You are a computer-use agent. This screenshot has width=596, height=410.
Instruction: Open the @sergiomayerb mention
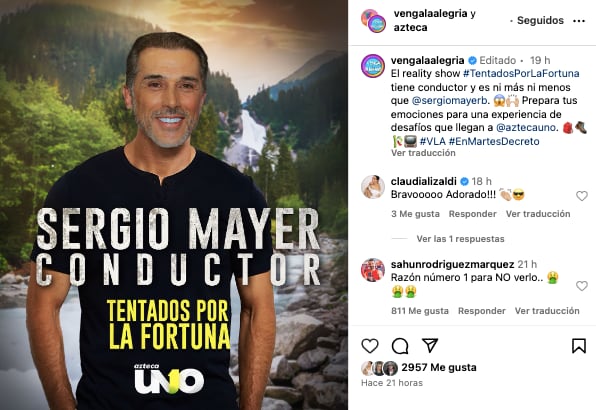(x=450, y=101)
